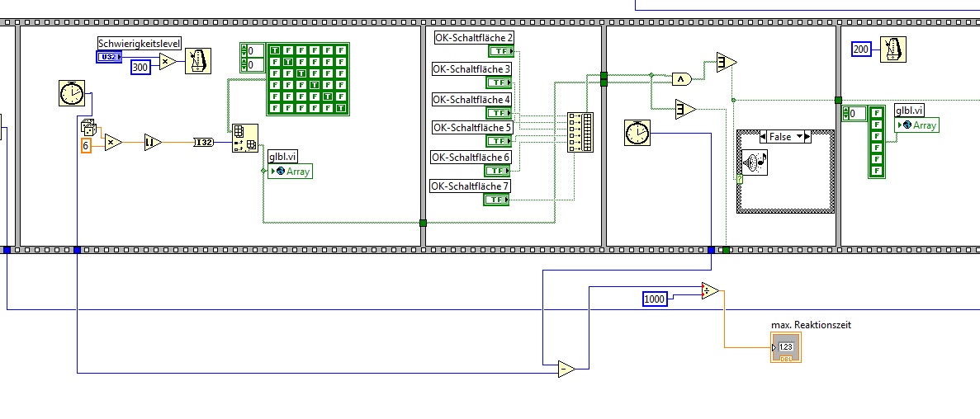980x419 pixels.
Task: Click the Wait (ms) metronome icon near Schwierigkeitslevel
Action: (198, 61)
